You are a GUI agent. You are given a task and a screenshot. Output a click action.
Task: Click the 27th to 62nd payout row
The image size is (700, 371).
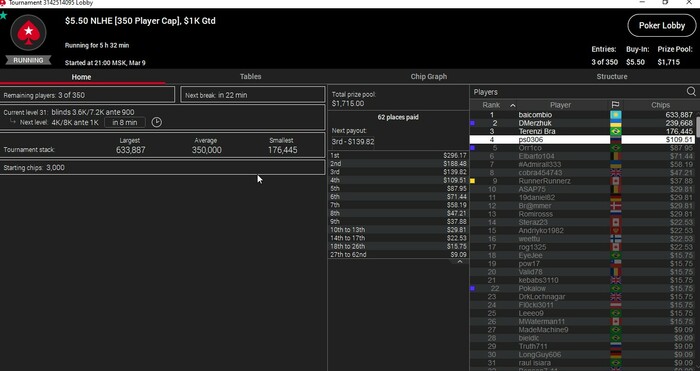tap(398, 254)
